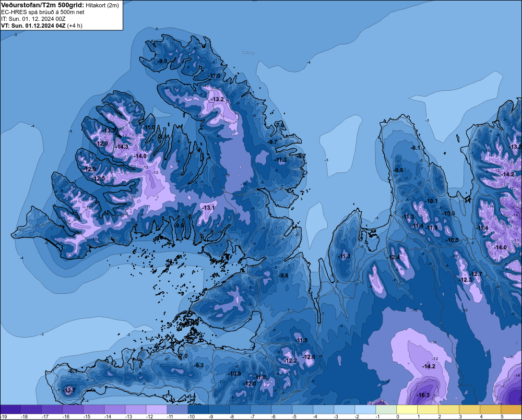Click the -9.9 temperature label
The width and height of the screenshot is (522, 420).
tap(162, 61)
